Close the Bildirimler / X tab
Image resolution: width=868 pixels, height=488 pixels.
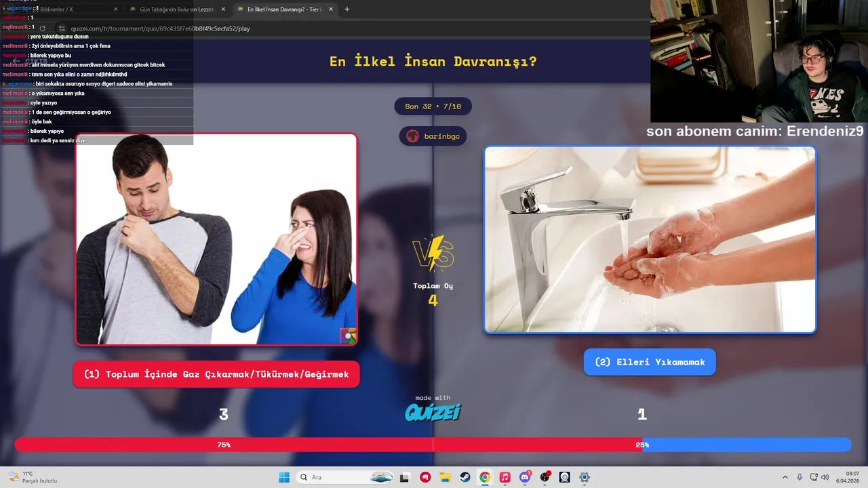click(115, 9)
